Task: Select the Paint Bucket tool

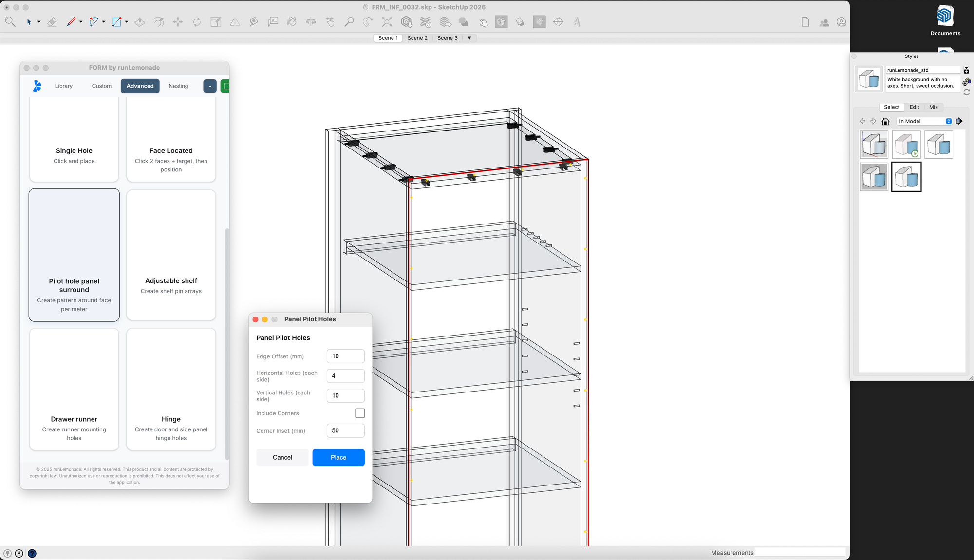Action: tap(292, 22)
